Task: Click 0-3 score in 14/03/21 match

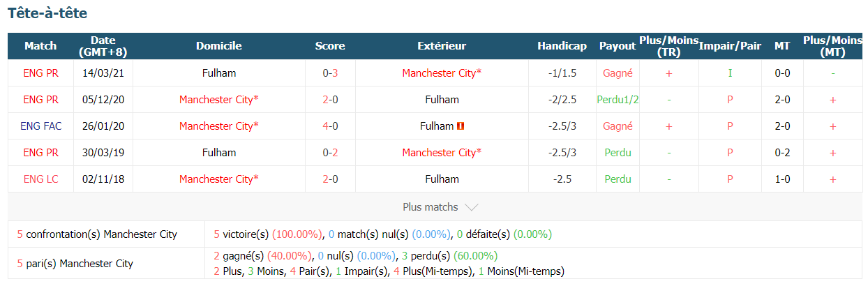Action: point(330,73)
